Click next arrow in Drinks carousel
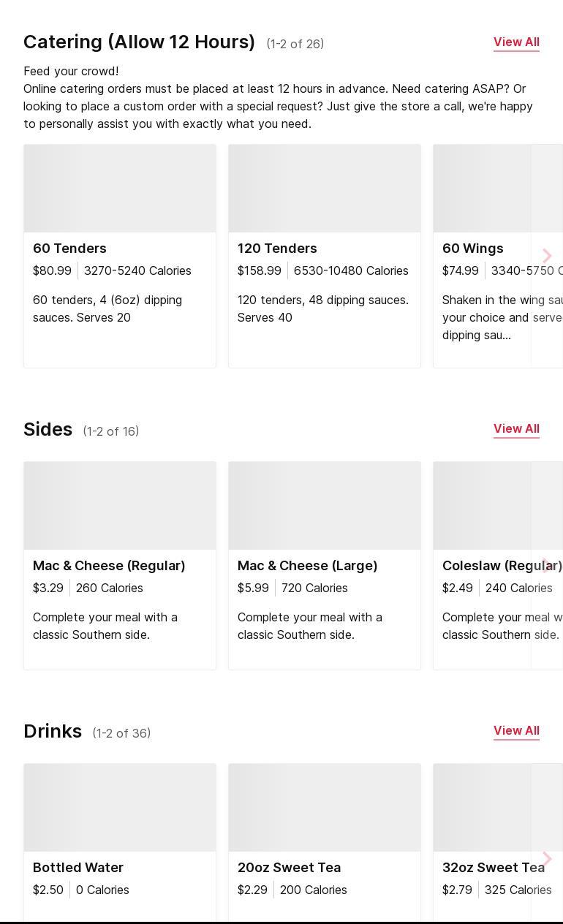 [547, 859]
